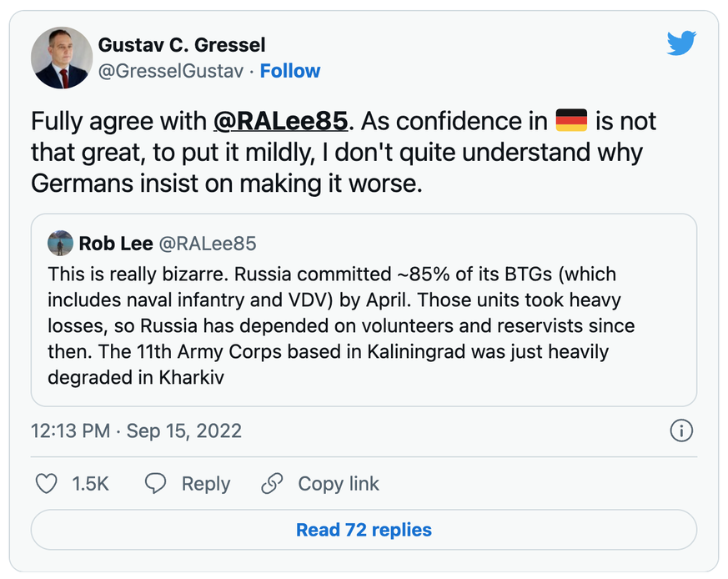Click the speech bubble reply icon
The image size is (728, 579).
pyautogui.click(x=156, y=483)
